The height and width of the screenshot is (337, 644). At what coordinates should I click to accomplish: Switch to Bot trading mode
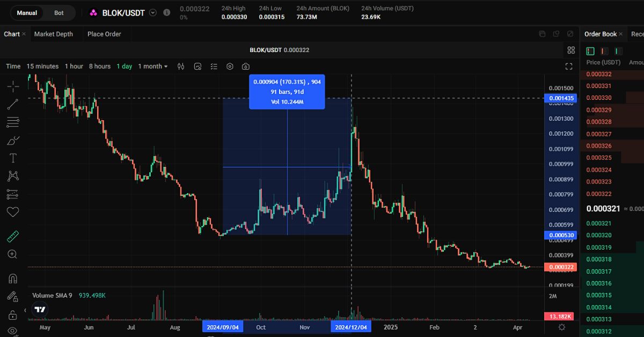[59, 12]
